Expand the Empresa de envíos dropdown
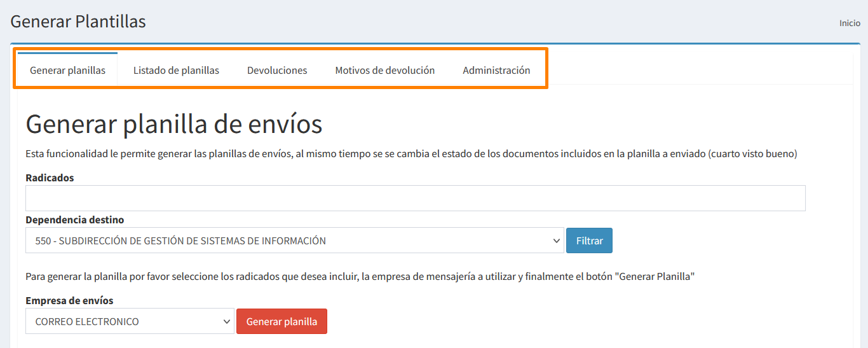868x348 pixels. (130, 321)
